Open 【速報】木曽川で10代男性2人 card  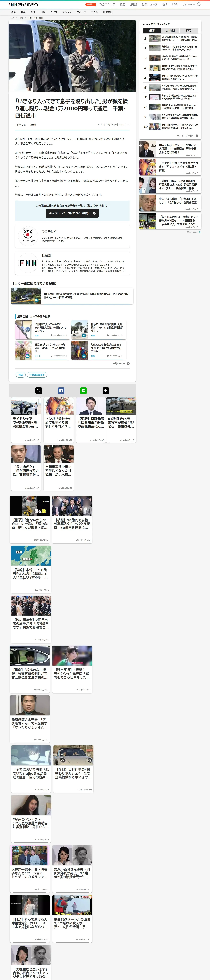(31, 570)
